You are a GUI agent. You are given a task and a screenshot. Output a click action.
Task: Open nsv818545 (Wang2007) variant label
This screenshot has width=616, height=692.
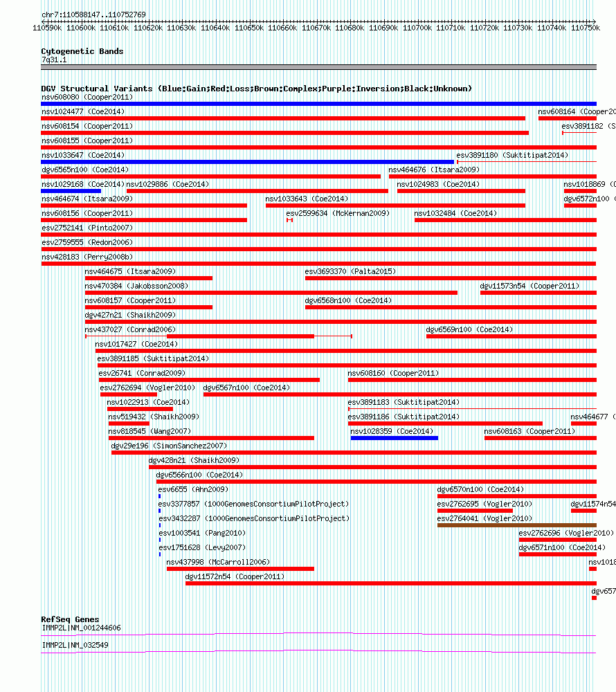coord(150,432)
